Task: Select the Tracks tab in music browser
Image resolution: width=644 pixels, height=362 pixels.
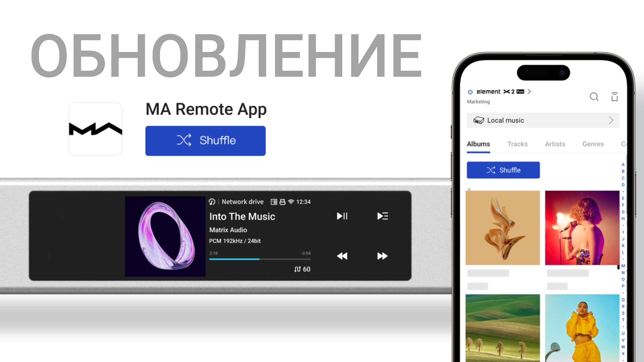Action: (517, 144)
